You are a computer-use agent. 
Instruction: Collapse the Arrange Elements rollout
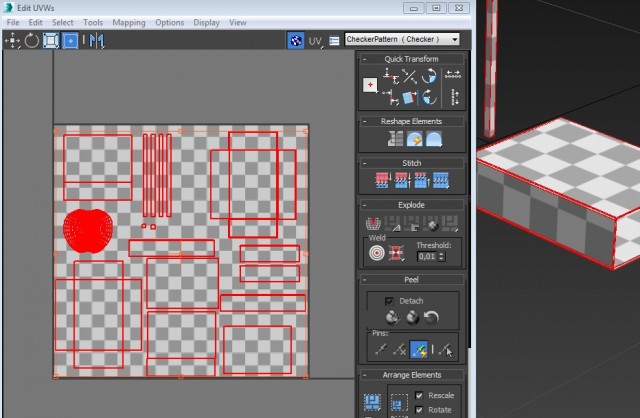click(364, 375)
